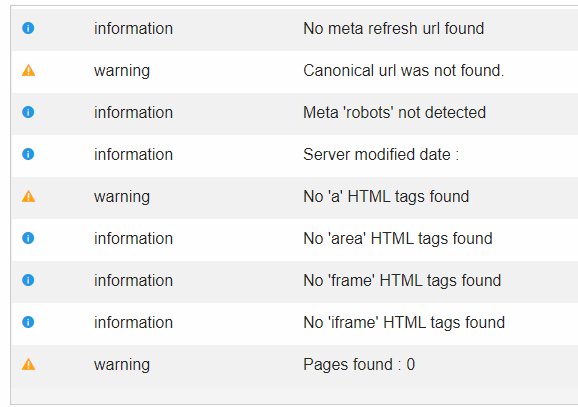578x407 pixels.
Task: Click the No 'iframe' HTML tags found text
Action: pos(404,323)
